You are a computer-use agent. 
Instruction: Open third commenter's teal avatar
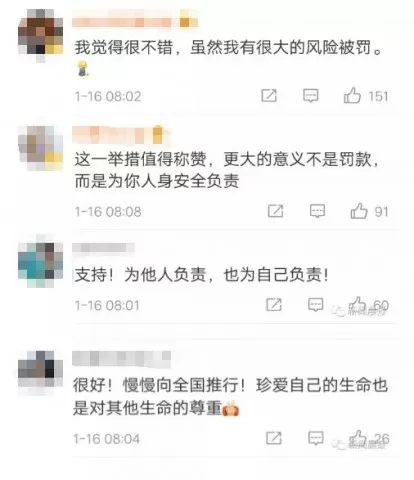click(x=40, y=265)
